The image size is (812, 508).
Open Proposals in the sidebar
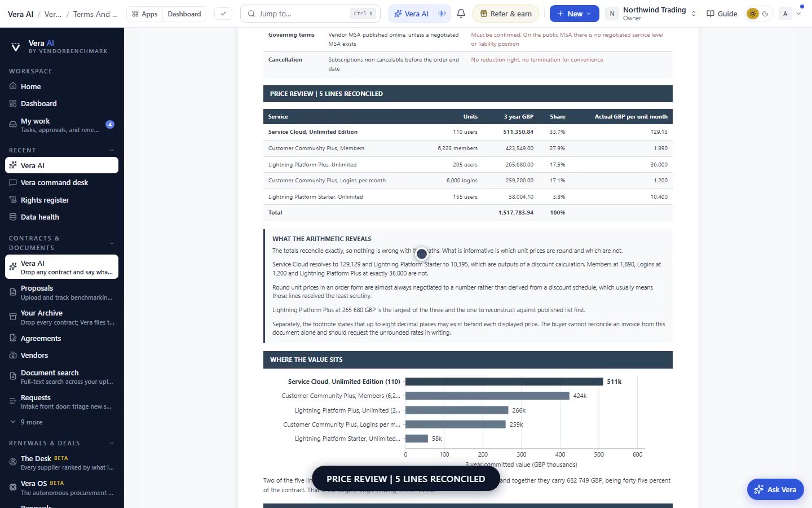(62, 292)
